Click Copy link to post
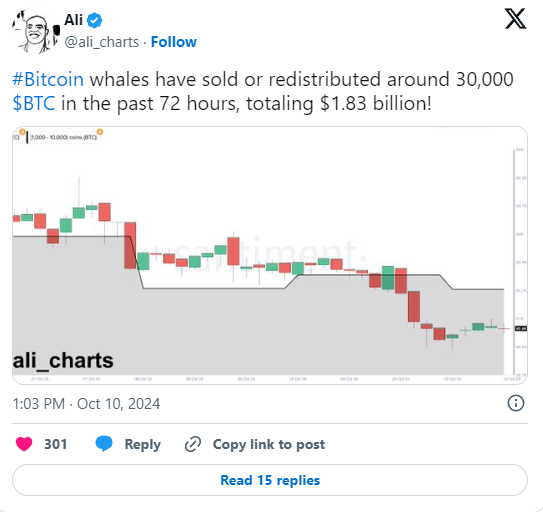 (x=269, y=444)
